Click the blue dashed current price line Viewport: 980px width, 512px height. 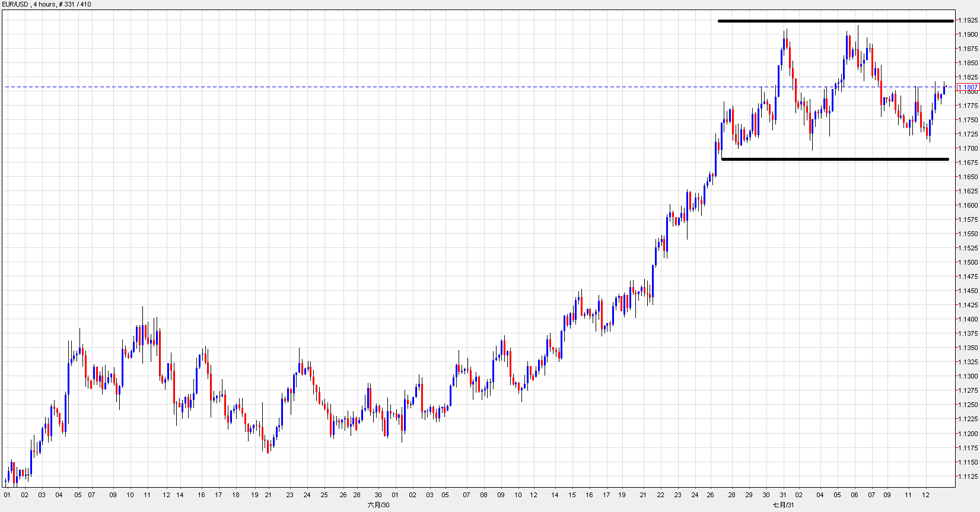(356, 87)
